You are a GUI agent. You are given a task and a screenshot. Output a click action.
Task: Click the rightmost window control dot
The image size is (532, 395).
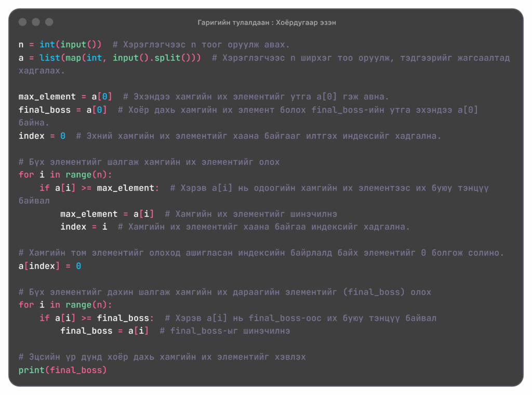(49, 22)
